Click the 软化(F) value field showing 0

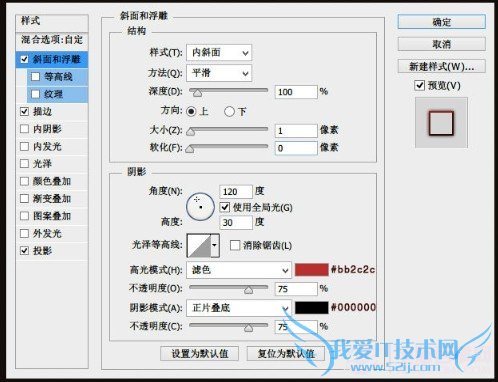point(296,148)
